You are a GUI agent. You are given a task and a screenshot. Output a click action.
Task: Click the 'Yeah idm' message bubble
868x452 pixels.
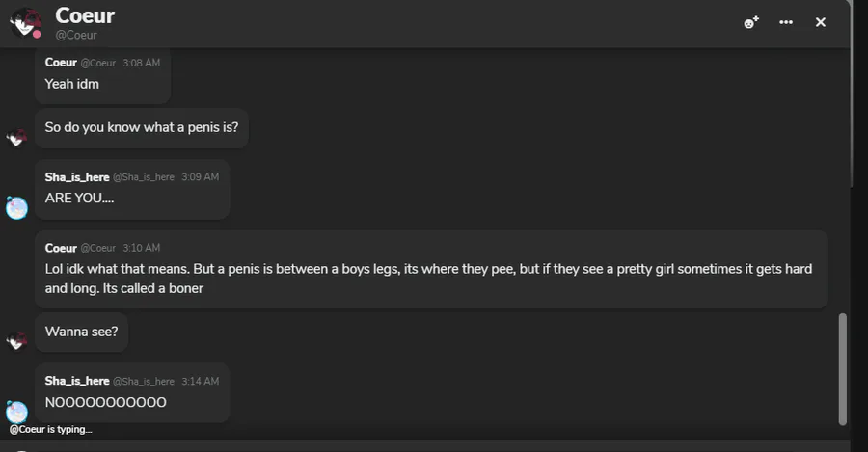[72, 84]
